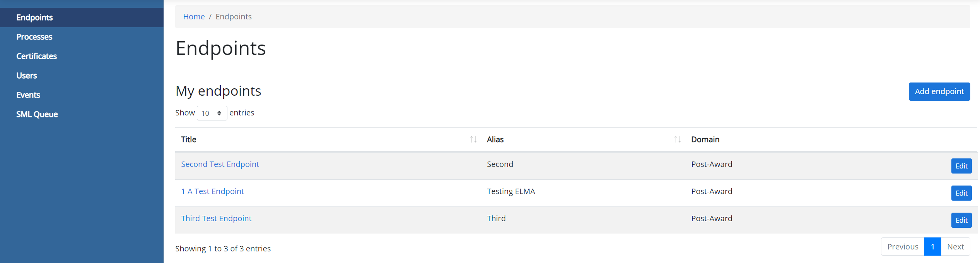
Task: Open the entries-per-page dropdown showing 10
Action: pos(212,113)
